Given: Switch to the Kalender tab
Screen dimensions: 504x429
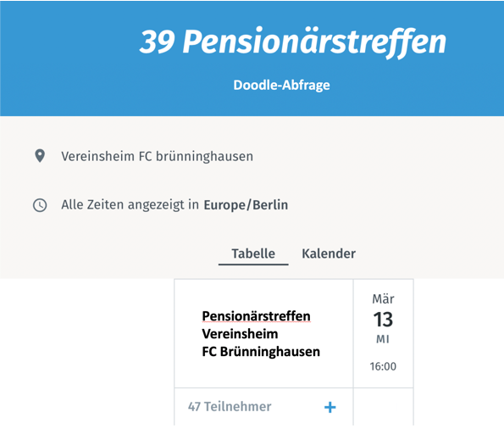Looking at the screenshot, I should click(x=329, y=253).
